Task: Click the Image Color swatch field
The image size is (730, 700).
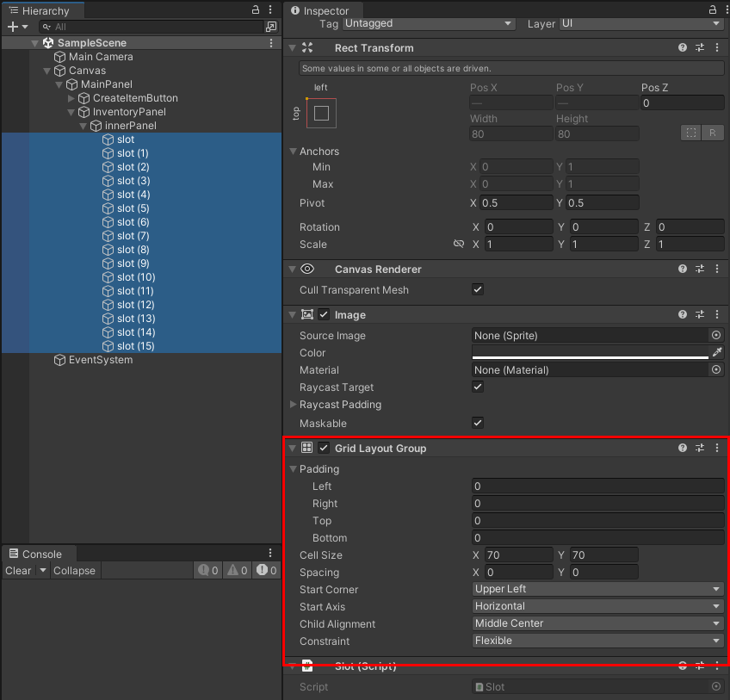Action: 591,352
